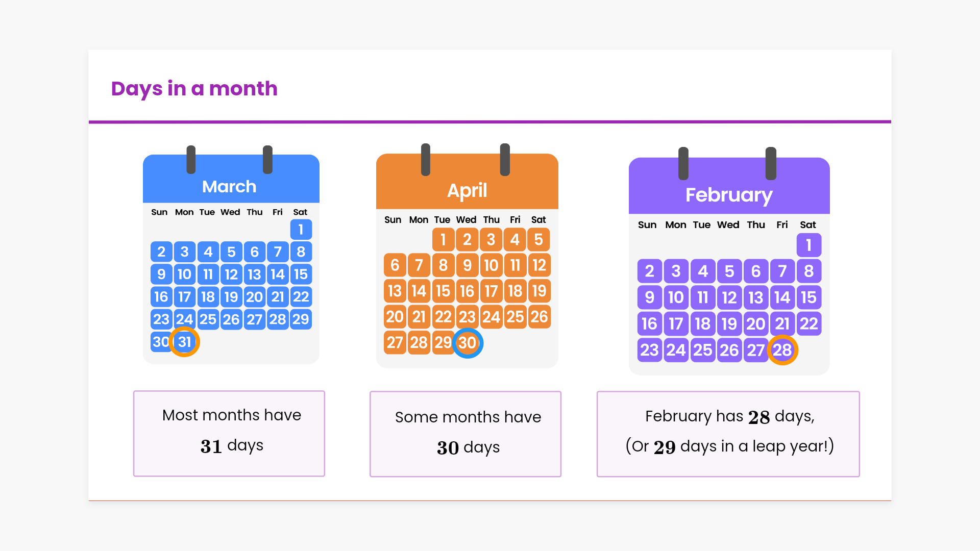Click day 20 in the March calendar

[254, 297]
